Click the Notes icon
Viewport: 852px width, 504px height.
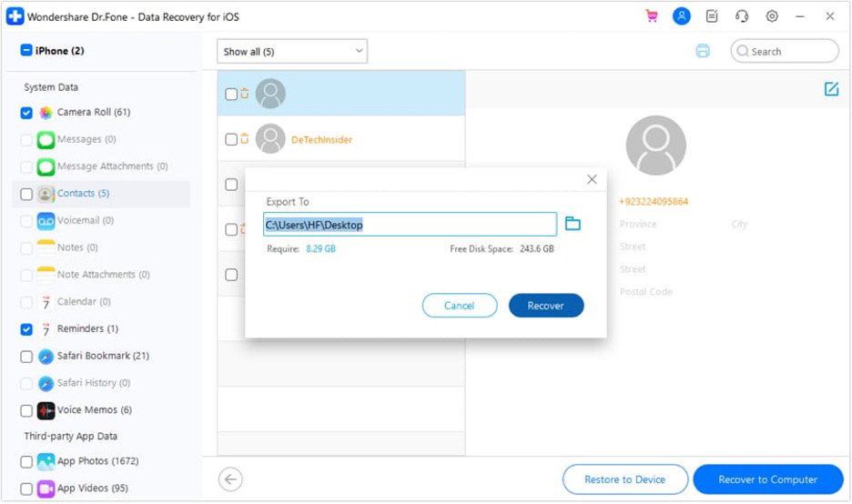[x=46, y=247]
